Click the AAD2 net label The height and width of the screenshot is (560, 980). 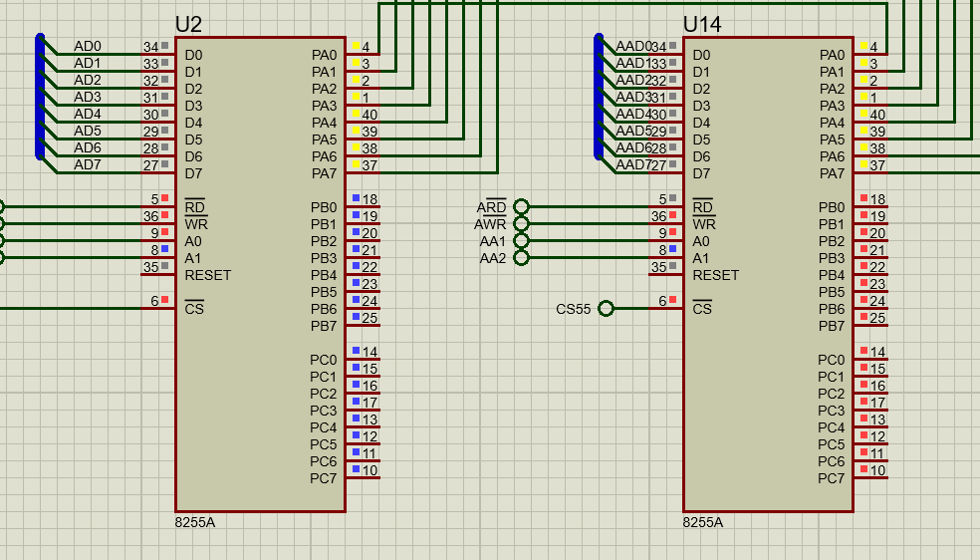coord(633,80)
